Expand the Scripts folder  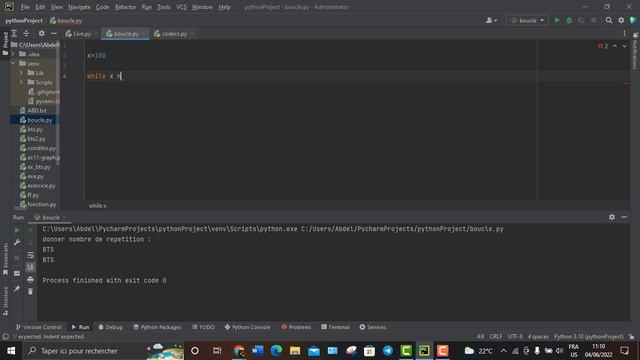21,82
